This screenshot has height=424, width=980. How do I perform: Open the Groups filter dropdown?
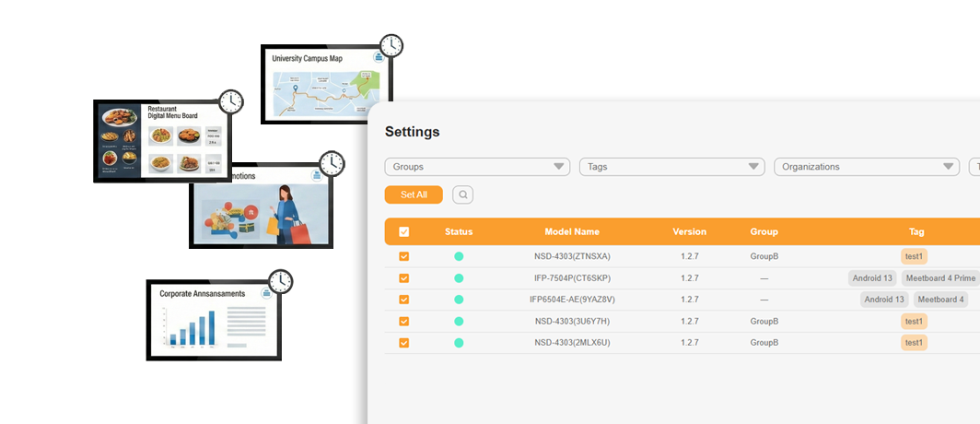tap(477, 167)
